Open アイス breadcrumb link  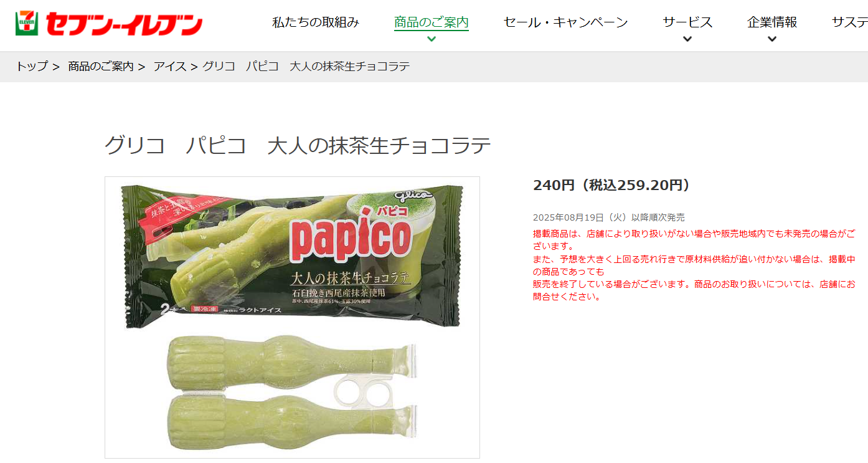170,66
